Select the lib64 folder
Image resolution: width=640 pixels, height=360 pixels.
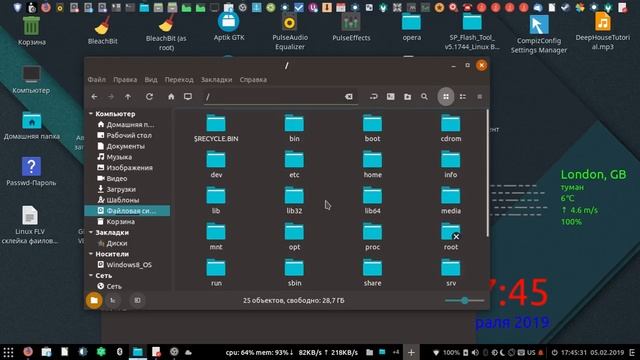pos(372,200)
